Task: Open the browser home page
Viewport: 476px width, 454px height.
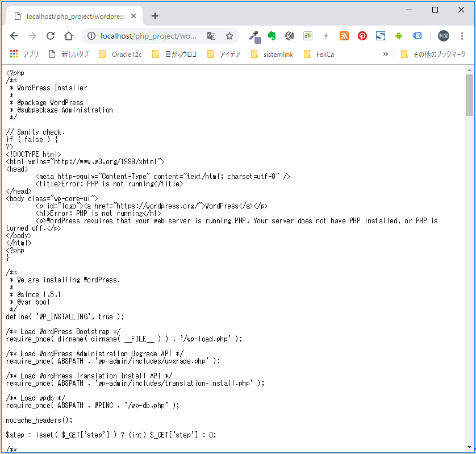Action: [69, 36]
